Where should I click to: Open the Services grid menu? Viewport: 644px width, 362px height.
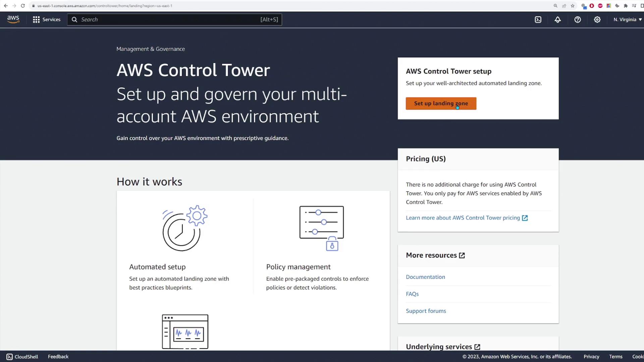tap(47, 19)
